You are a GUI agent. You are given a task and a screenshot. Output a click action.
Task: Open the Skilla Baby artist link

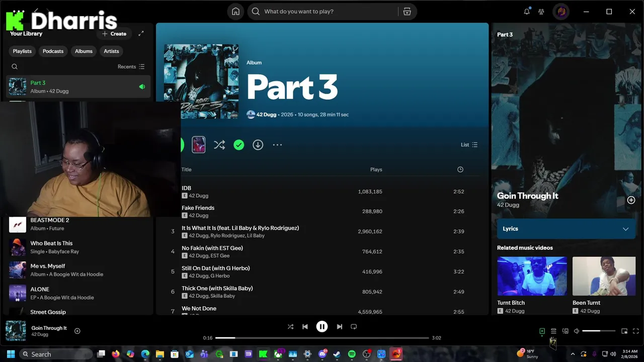click(x=222, y=296)
